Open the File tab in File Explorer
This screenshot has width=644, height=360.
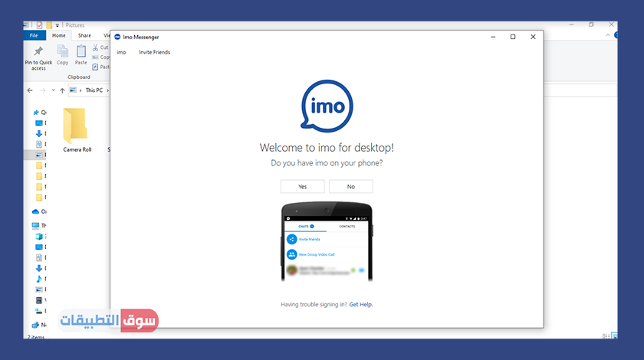(x=34, y=36)
